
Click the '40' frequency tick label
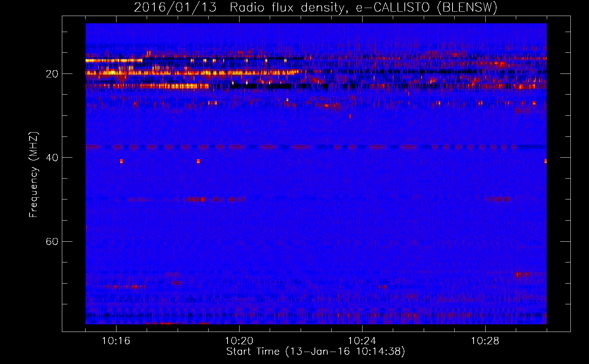[52, 158]
